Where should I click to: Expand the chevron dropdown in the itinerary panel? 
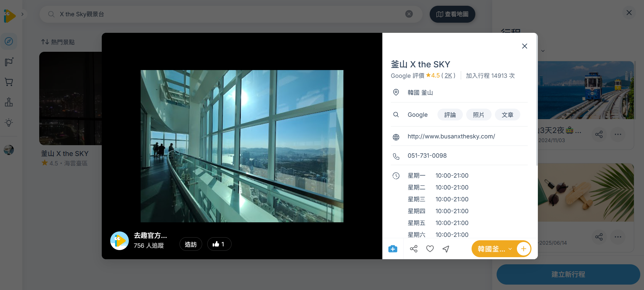(543, 51)
